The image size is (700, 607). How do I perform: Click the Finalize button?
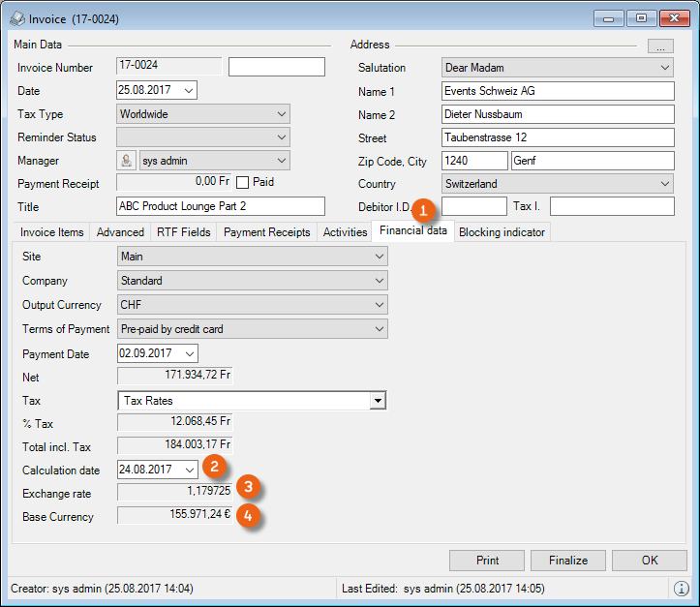click(567, 561)
